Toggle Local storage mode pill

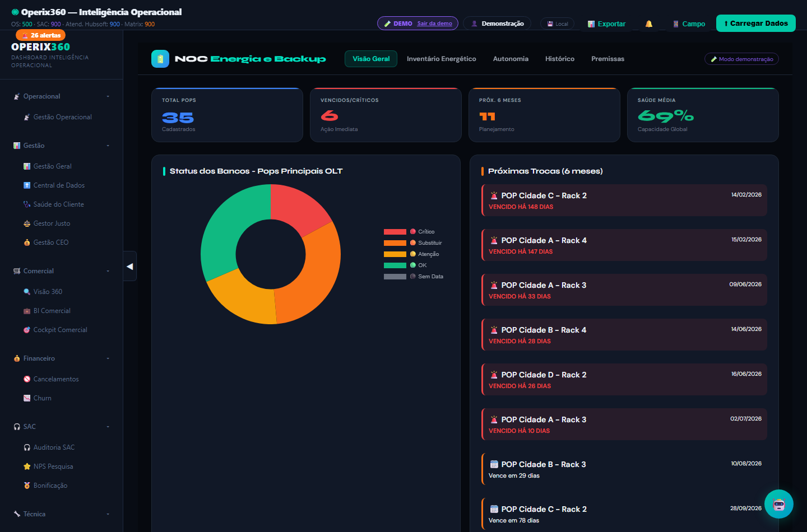point(557,24)
